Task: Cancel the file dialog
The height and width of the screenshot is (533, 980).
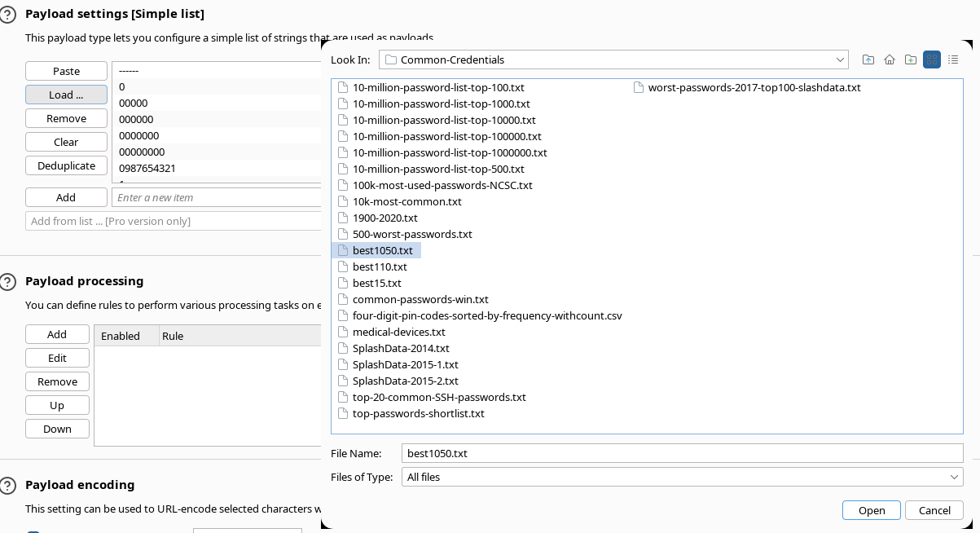Action: point(934,510)
